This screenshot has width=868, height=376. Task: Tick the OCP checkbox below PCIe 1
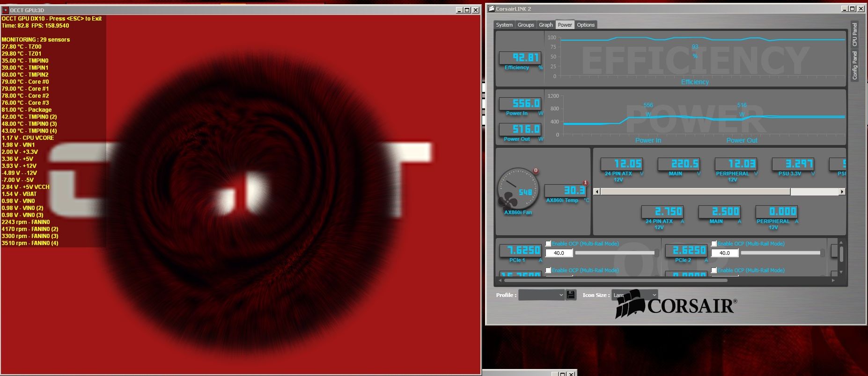(x=548, y=270)
